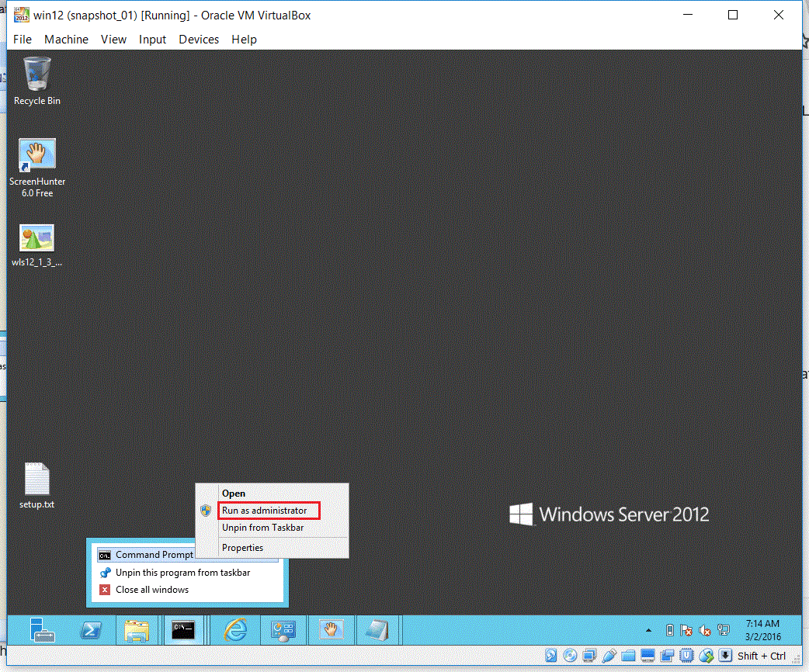Show hidden system tray icons arrow
The height and width of the screenshot is (672, 809).
tap(649, 630)
